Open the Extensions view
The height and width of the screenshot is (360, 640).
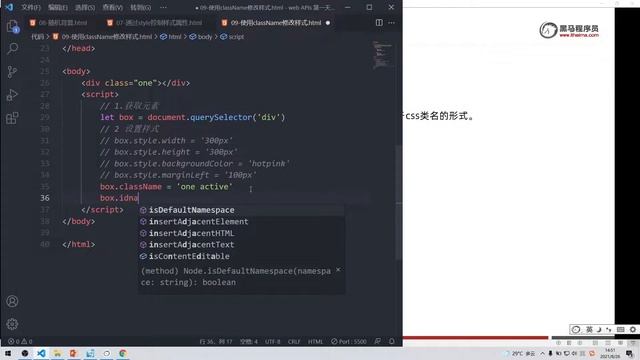click(x=12, y=118)
